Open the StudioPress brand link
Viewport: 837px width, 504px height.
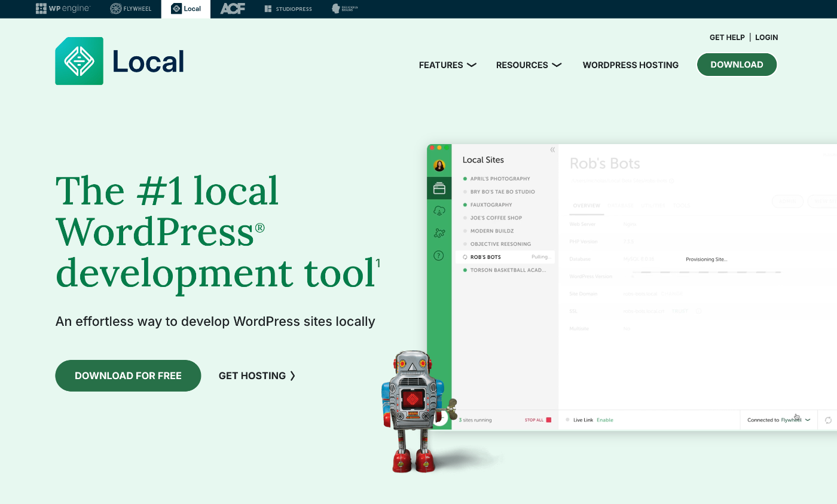tap(288, 9)
